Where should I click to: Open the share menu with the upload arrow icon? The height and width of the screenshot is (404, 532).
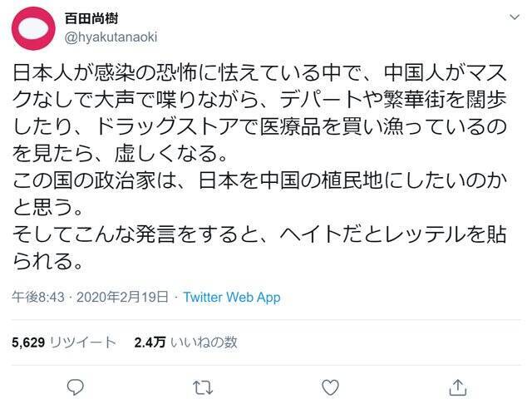[x=458, y=387]
